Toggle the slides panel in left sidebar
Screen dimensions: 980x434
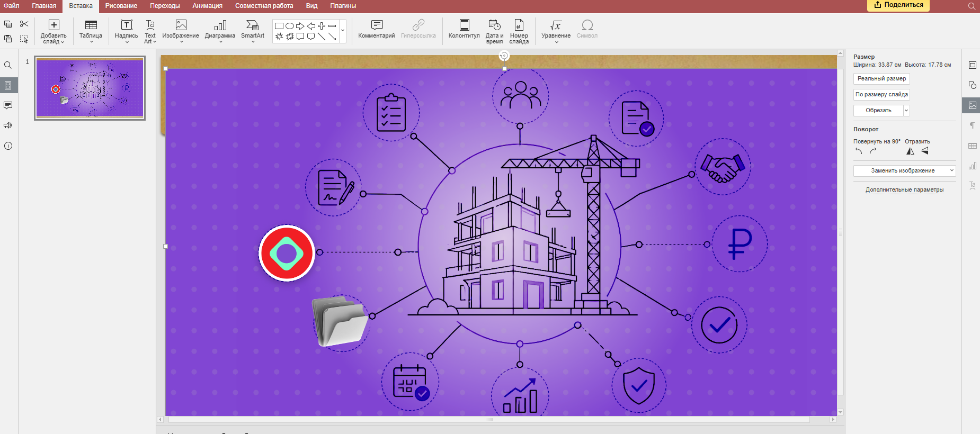pyautogui.click(x=8, y=85)
